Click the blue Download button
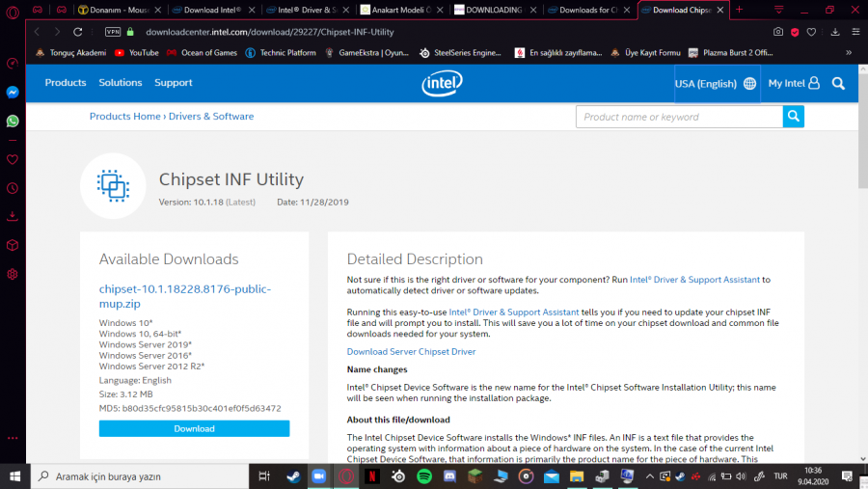Image resolution: width=868 pixels, height=489 pixels. coord(194,428)
